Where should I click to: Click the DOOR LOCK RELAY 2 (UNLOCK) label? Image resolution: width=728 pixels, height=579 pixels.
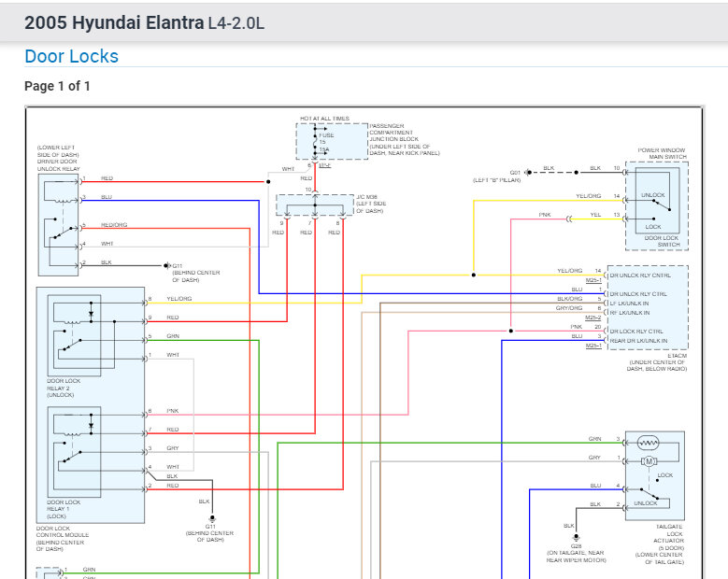point(64,388)
